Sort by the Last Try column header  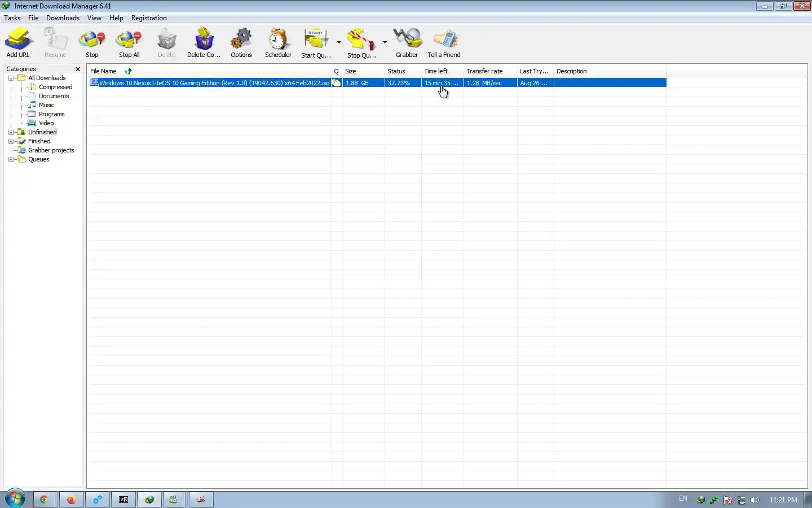(x=535, y=71)
